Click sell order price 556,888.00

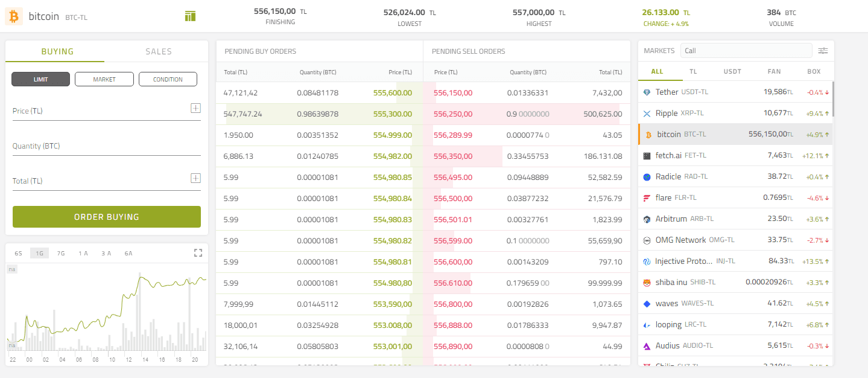(453, 325)
